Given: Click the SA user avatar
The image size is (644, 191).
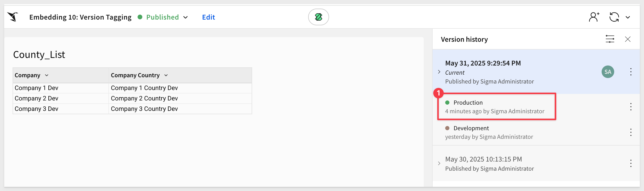Looking at the screenshot, I should tap(608, 72).
